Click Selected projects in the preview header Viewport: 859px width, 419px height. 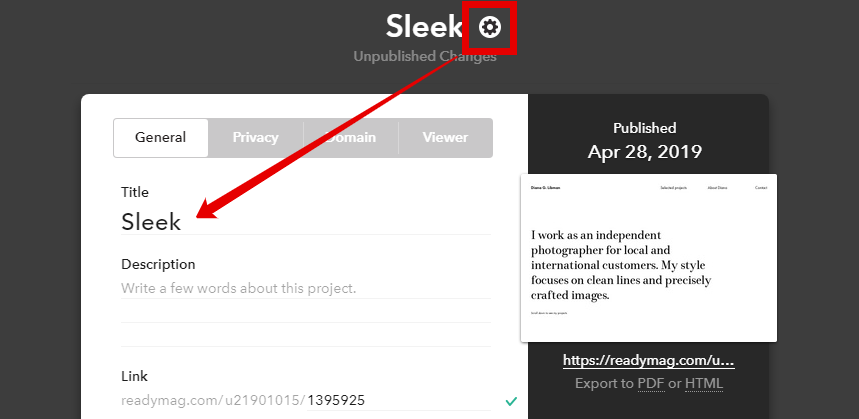point(673,188)
